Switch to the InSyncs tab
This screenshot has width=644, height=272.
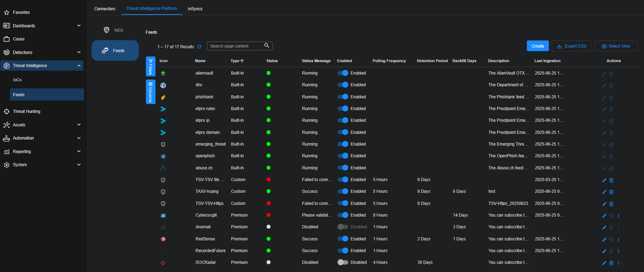195,9
